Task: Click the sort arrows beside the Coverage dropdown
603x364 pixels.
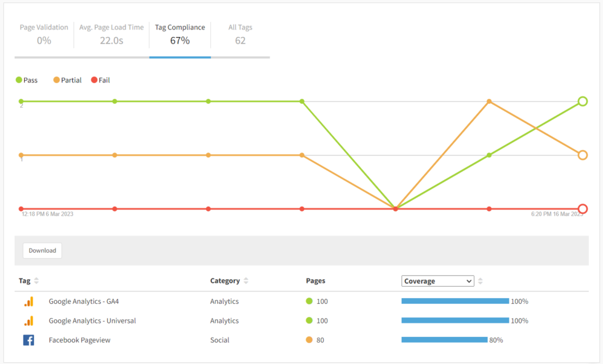Action: click(x=480, y=280)
